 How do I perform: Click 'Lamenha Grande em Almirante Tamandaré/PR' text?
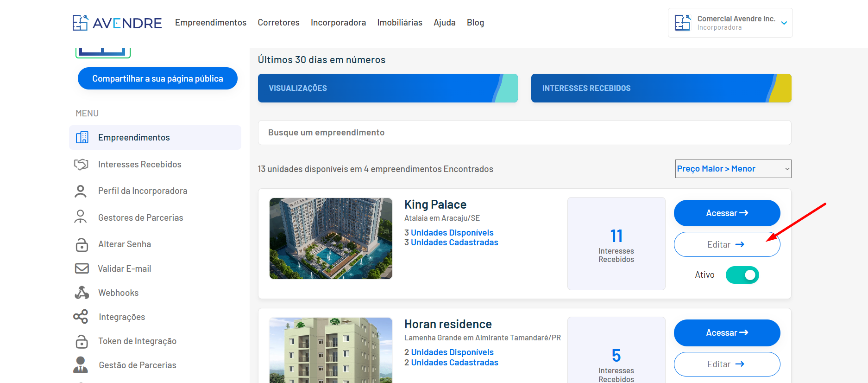click(483, 338)
